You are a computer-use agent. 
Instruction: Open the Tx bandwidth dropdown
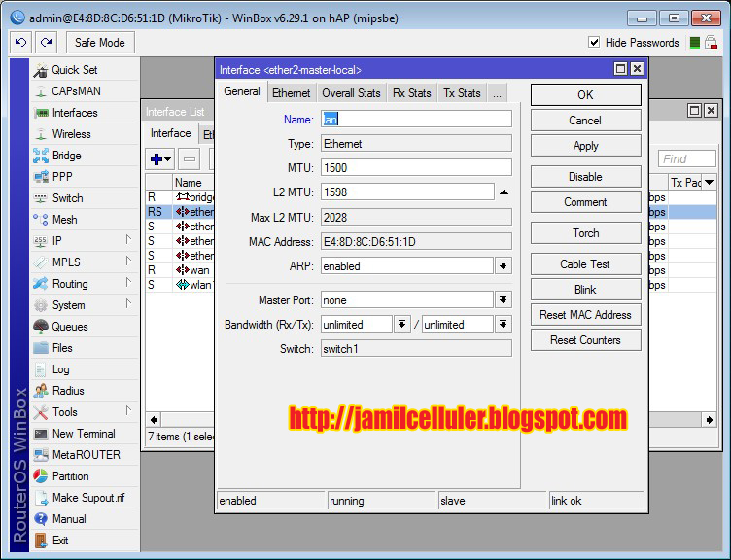click(x=503, y=324)
